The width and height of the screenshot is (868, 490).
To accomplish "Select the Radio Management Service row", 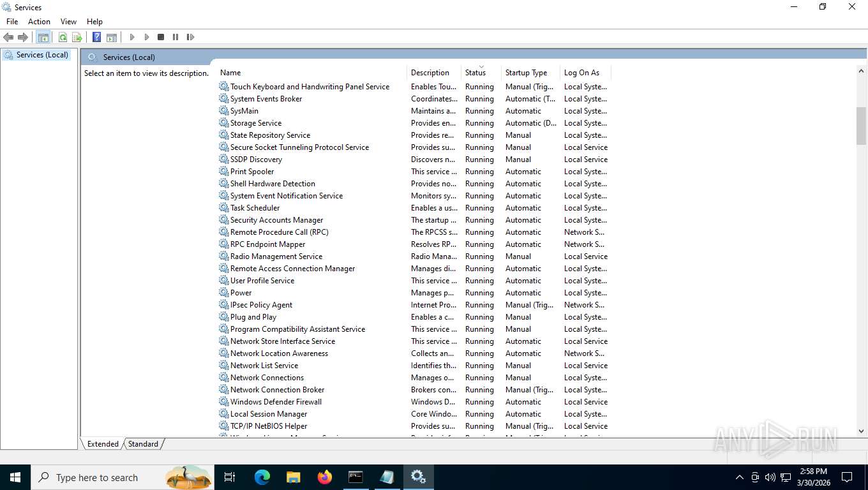I will click(x=414, y=256).
